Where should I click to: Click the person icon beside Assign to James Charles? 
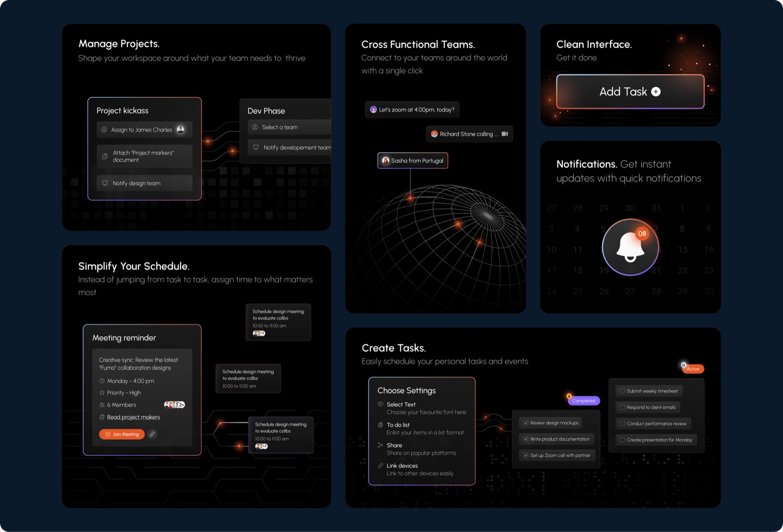pyautogui.click(x=104, y=130)
